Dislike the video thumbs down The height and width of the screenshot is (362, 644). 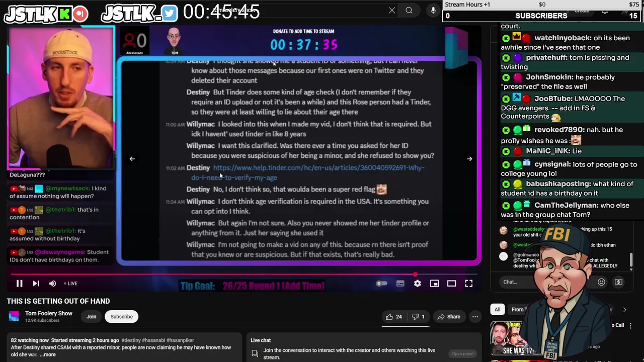(x=418, y=317)
